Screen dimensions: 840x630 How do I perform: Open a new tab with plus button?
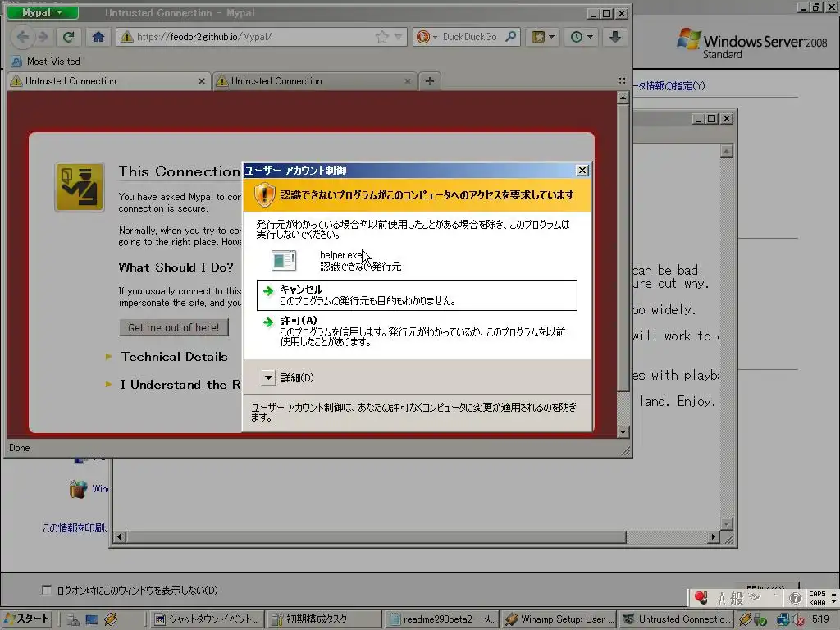(430, 81)
